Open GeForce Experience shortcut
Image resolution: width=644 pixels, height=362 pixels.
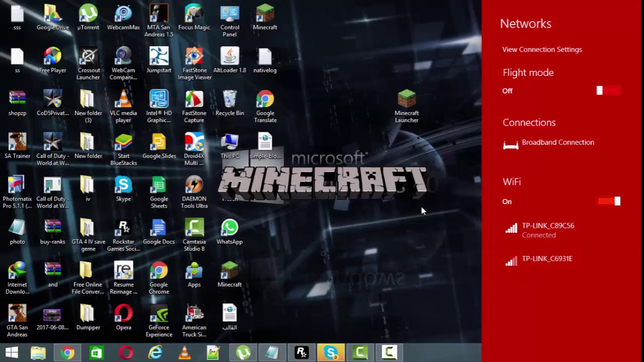point(159,321)
